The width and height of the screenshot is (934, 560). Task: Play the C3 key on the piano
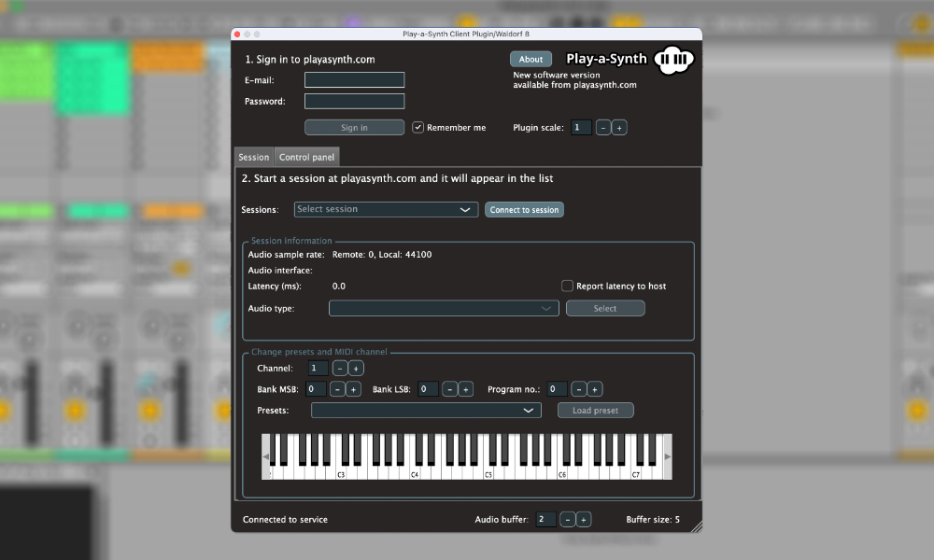[x=341, y=473]
